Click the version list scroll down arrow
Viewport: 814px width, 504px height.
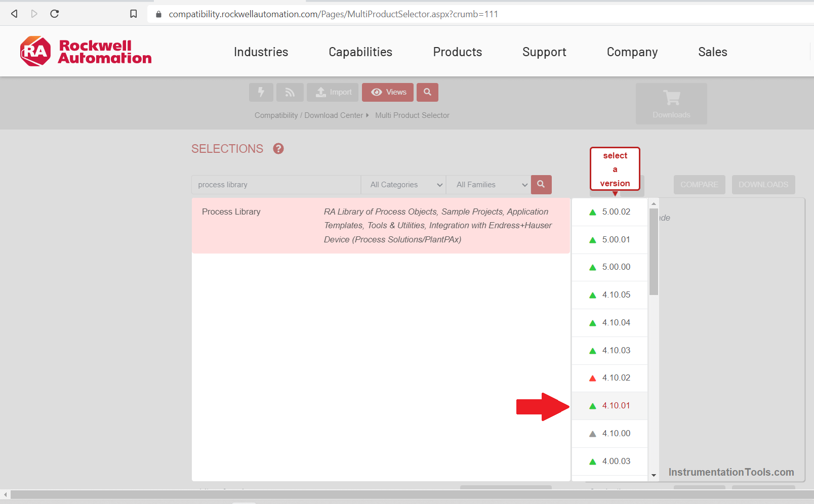pos(654,475)
